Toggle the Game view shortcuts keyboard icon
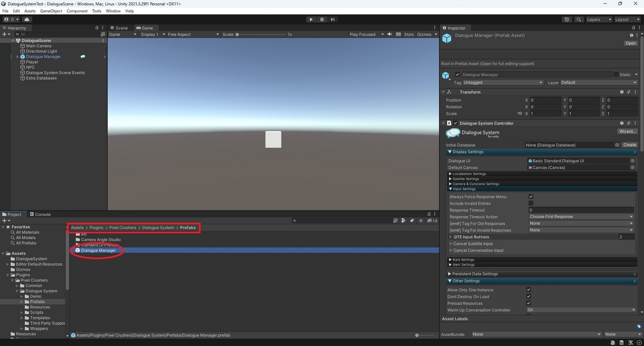 tap(399, 34)
